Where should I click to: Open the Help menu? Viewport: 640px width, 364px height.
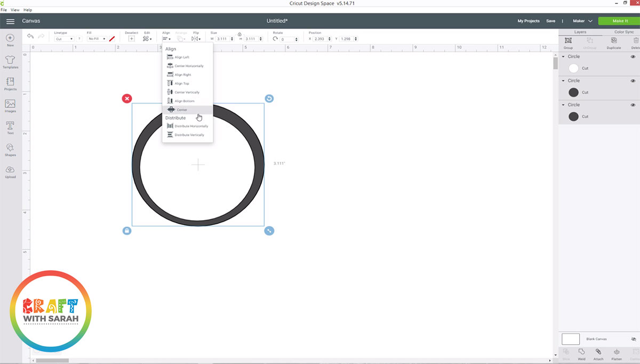[27, 10]
